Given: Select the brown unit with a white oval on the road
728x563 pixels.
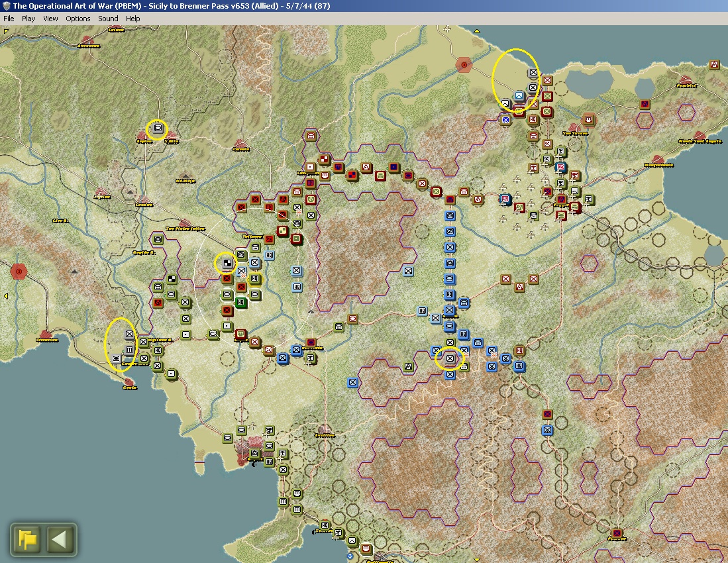Looking at the screenshot, I should point(352,319).
